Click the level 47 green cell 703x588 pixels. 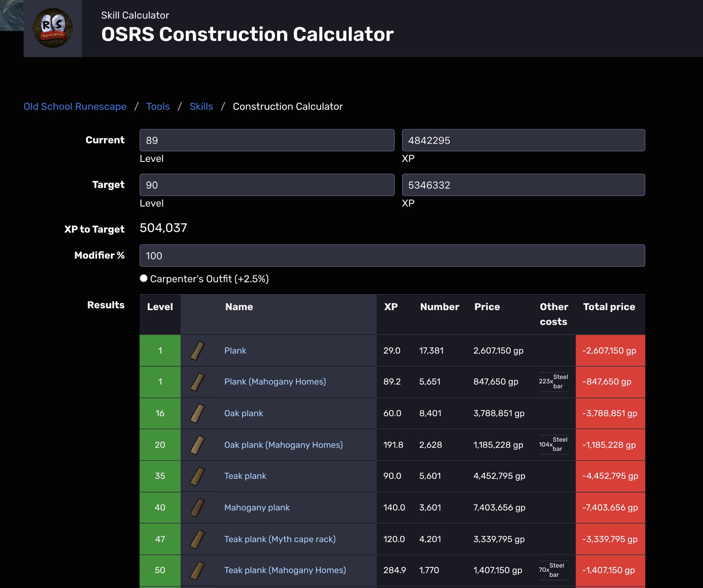(160, 539)
